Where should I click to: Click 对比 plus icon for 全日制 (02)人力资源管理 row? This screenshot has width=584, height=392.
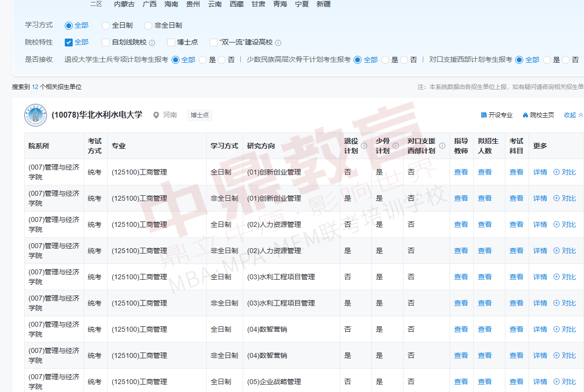click(x=556, y=224)
